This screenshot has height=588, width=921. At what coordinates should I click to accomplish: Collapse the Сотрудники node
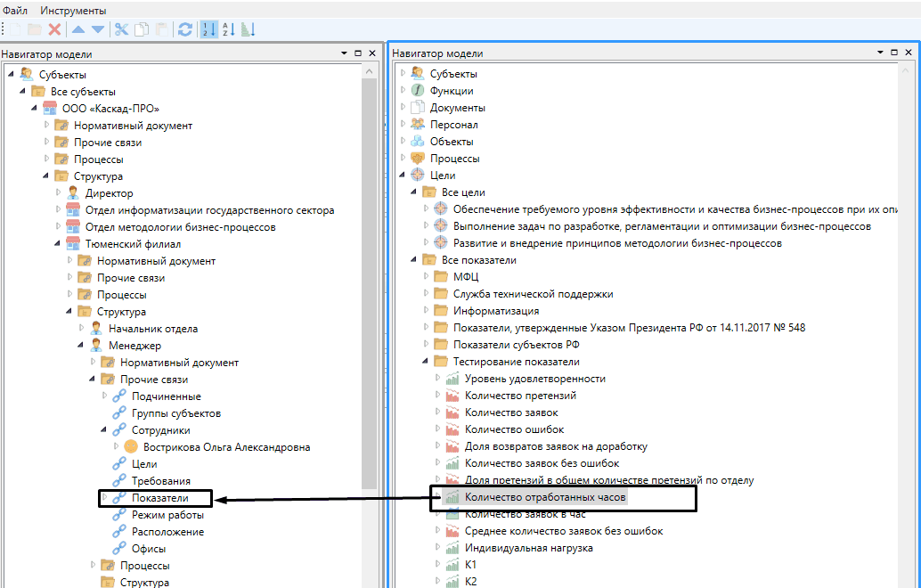click(104, 429)
